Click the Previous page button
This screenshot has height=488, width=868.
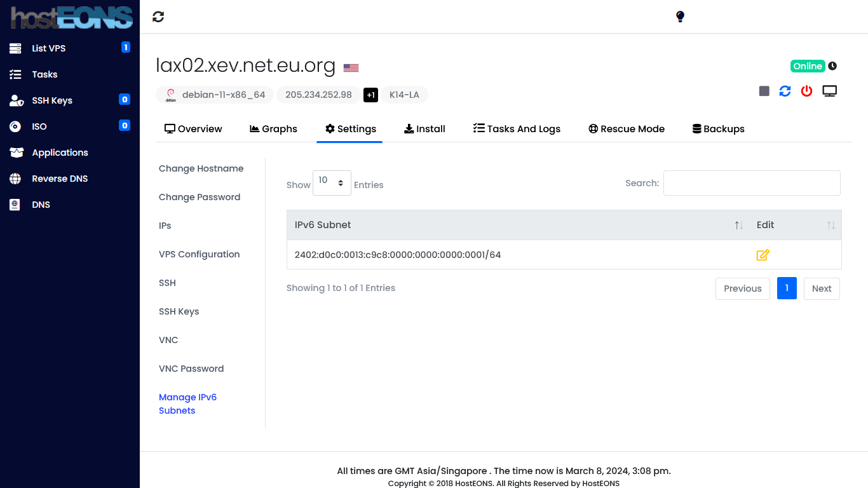click(742, 288)
